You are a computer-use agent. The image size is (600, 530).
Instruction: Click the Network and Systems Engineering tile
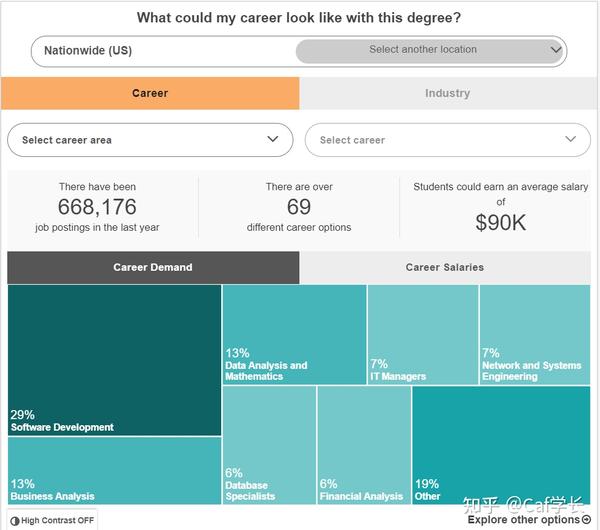pyautogui.click(x=535, y=334)
